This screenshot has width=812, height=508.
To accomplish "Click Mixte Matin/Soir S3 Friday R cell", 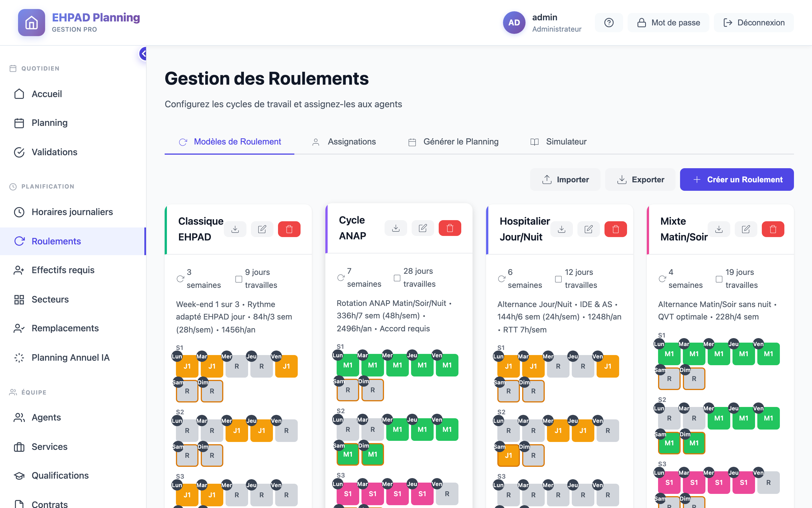I will [769, 483].
